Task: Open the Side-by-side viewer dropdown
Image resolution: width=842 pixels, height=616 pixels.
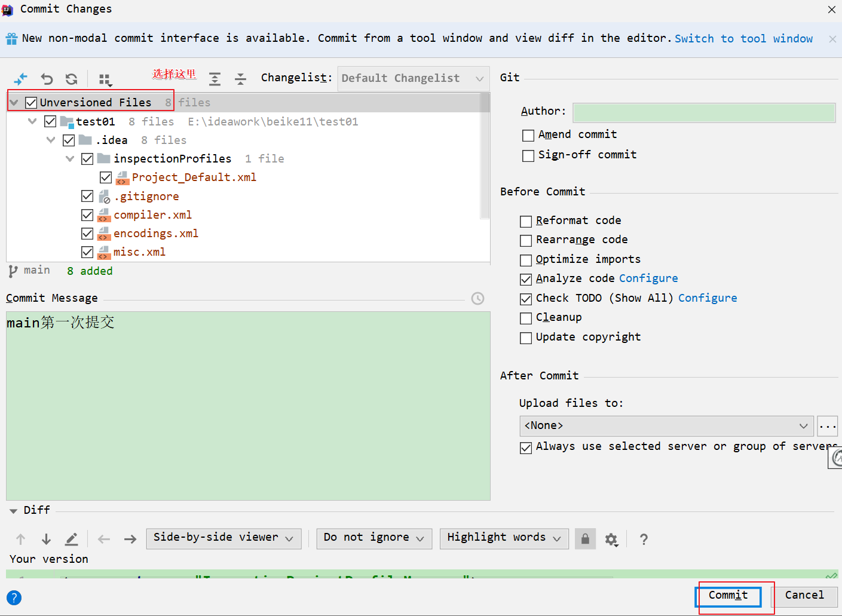Action: [223, 538]
